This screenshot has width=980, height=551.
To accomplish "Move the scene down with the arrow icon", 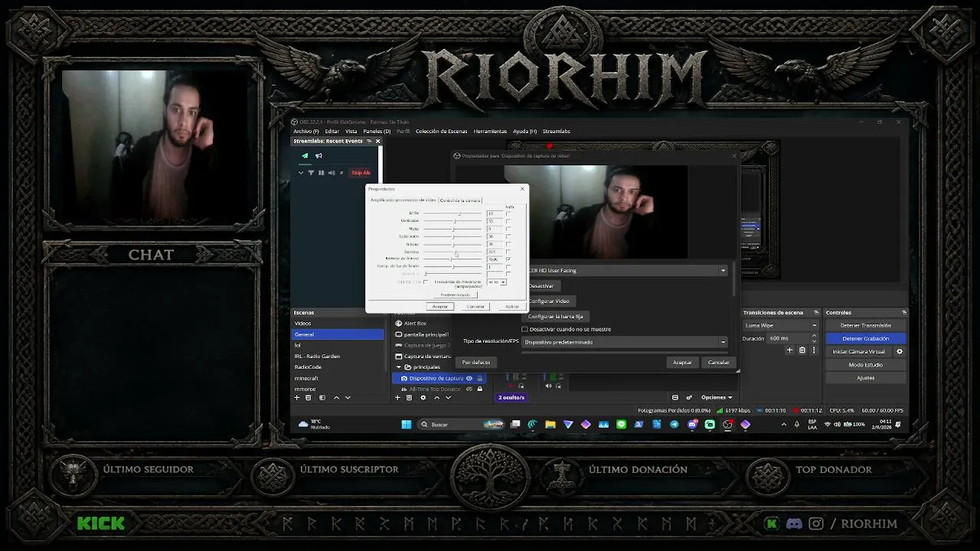I will click(x=348, y=397).
